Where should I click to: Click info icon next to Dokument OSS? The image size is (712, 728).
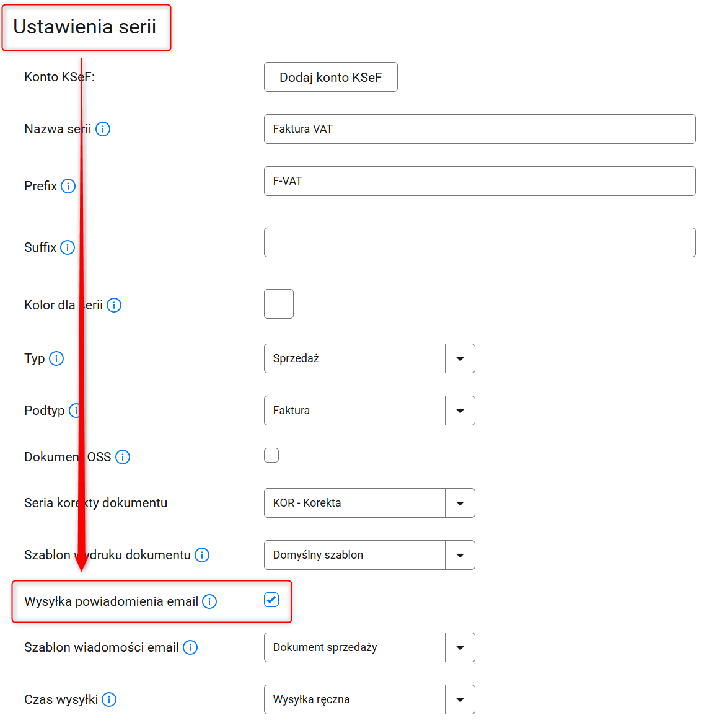click(x=123, y=457)
